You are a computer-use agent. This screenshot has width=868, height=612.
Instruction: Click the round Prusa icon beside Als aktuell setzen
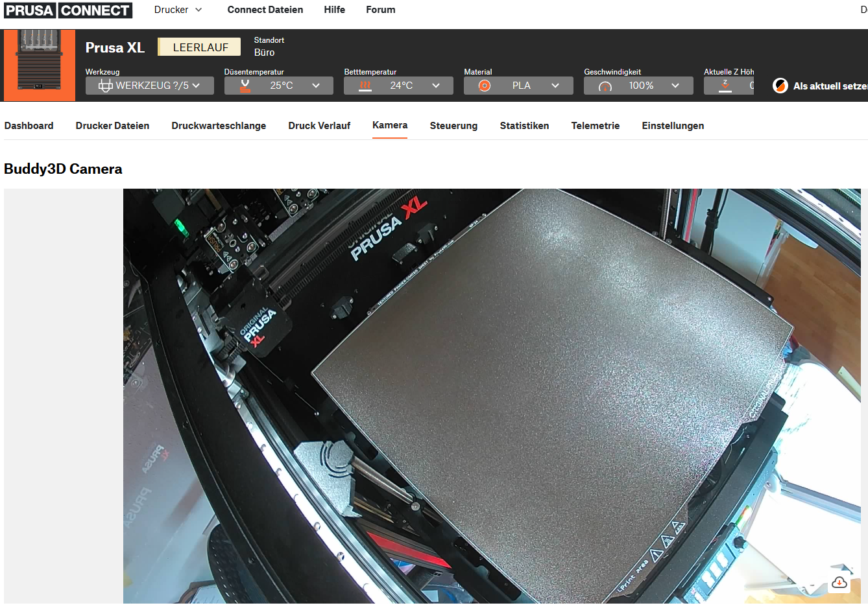coord(780,86)
